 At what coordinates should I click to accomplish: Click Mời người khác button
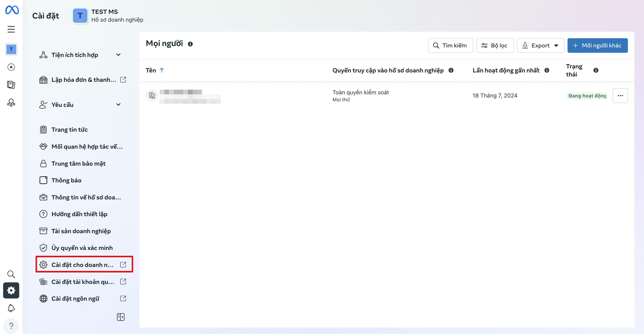pos(597,46)
